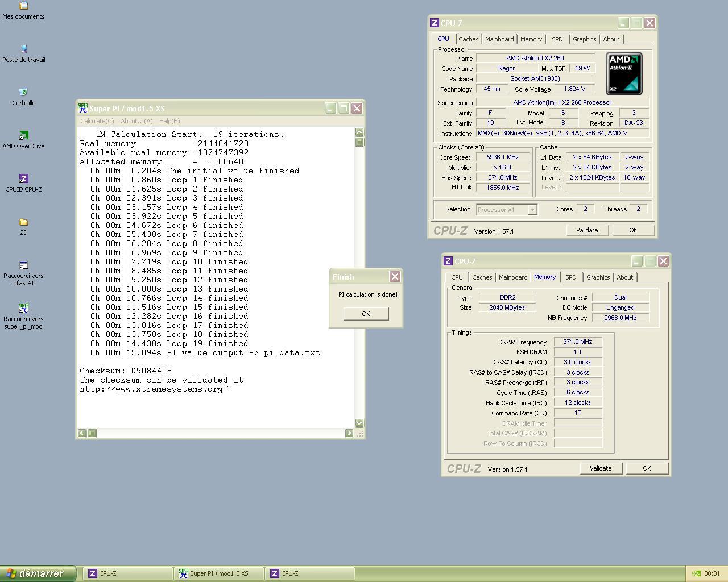This screenshot has width=728, height=582.
Task: Close the top CPU-Z window
Action: click(x=650, y=23)
